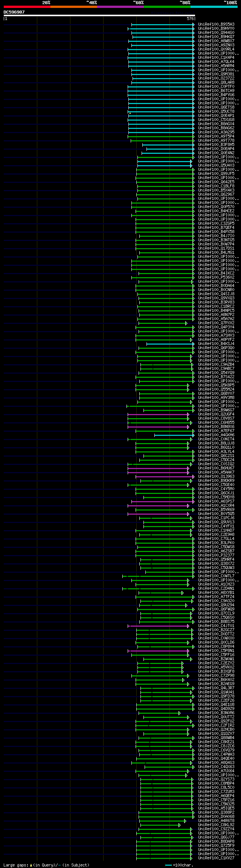Click hit label UniRef100_B3F8H5
The width and height of the screenshot is (241, 868).
(x=216, y=145)
